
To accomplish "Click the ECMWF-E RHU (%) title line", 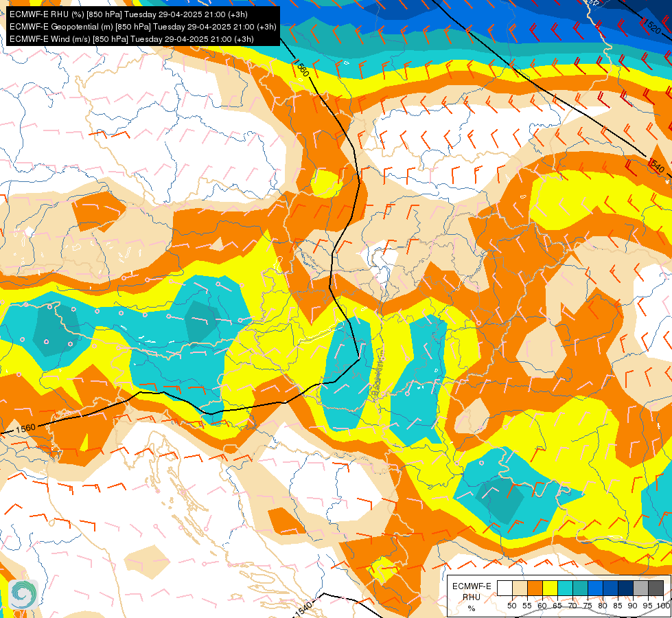I will click(x=128, y=14).
